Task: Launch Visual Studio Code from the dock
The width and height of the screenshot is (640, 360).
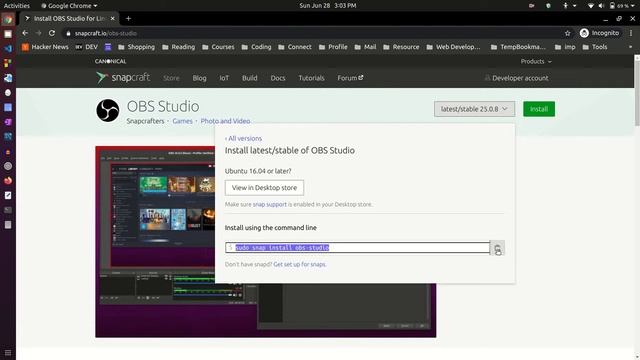Action: 8,49
